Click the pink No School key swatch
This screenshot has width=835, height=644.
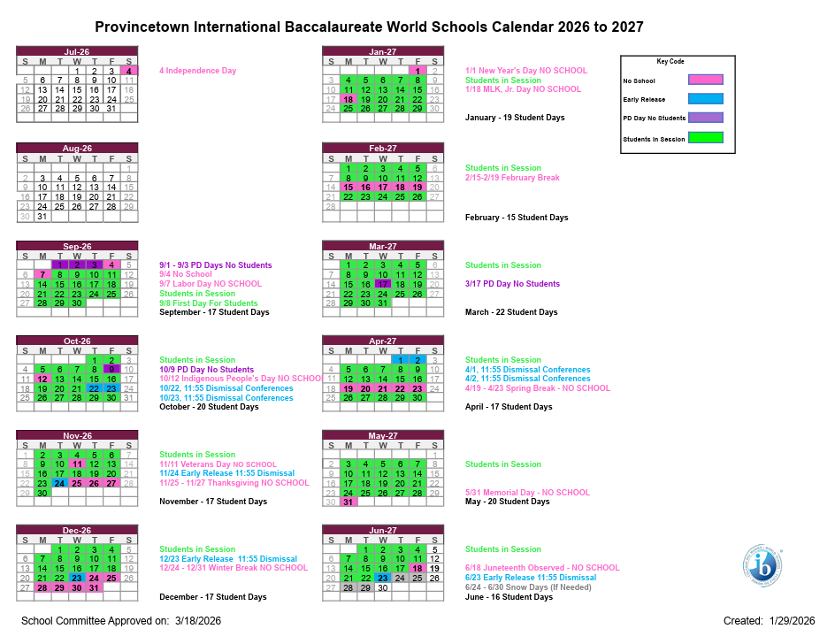(706, 80)
